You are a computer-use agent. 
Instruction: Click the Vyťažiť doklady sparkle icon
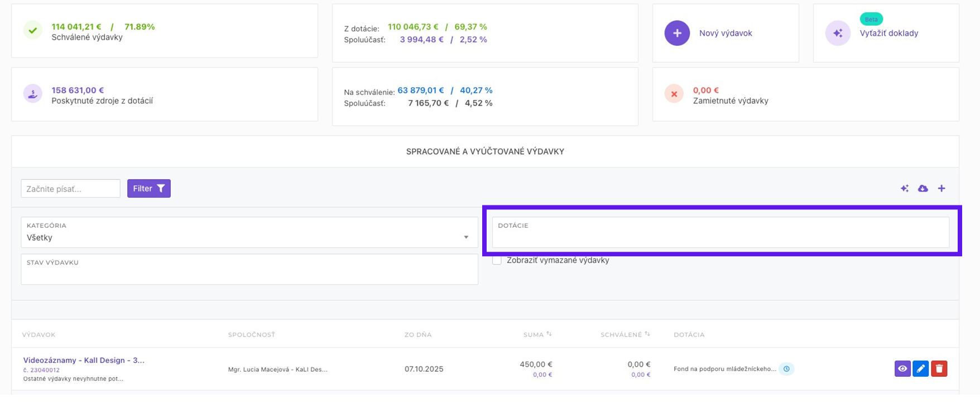pyautogui.click(x=838, y=33)
